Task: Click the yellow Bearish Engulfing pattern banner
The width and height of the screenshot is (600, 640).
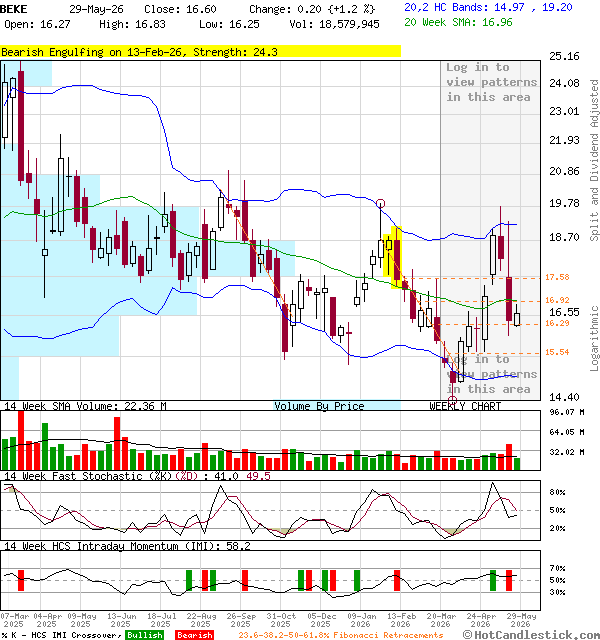Action: click(200, 52)
